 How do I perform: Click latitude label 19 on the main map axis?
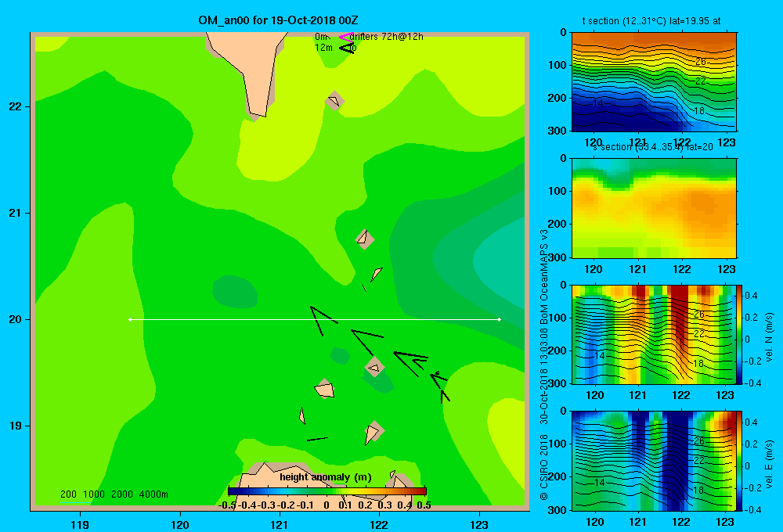(x=16, y=426)
